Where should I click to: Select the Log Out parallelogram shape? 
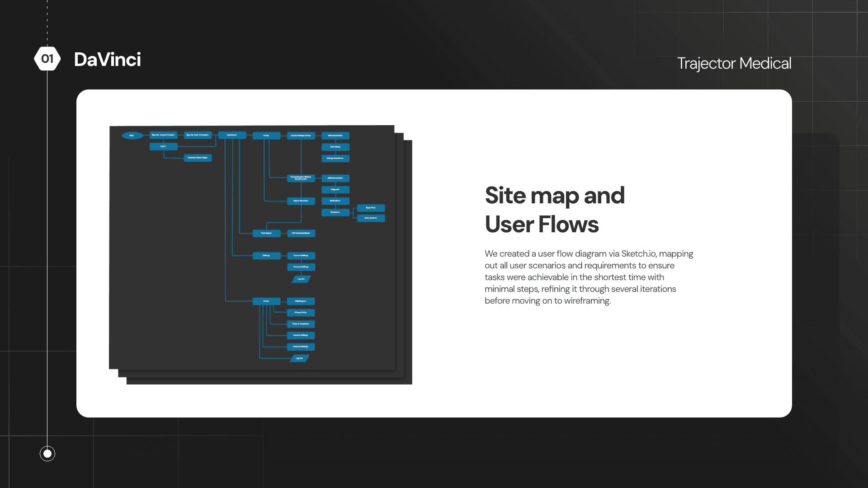point(301,279)
